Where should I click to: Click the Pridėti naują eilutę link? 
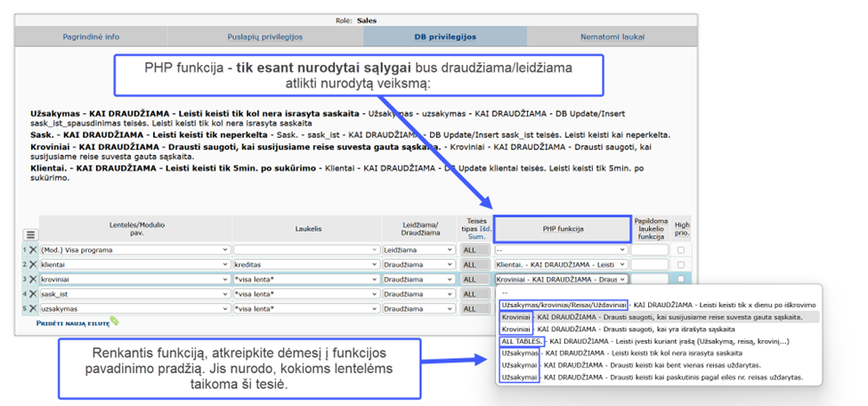point(72,321)
